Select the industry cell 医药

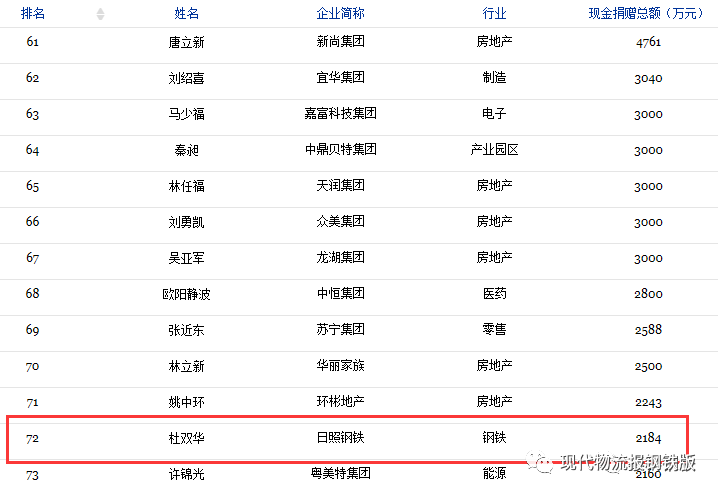(494, 293)
